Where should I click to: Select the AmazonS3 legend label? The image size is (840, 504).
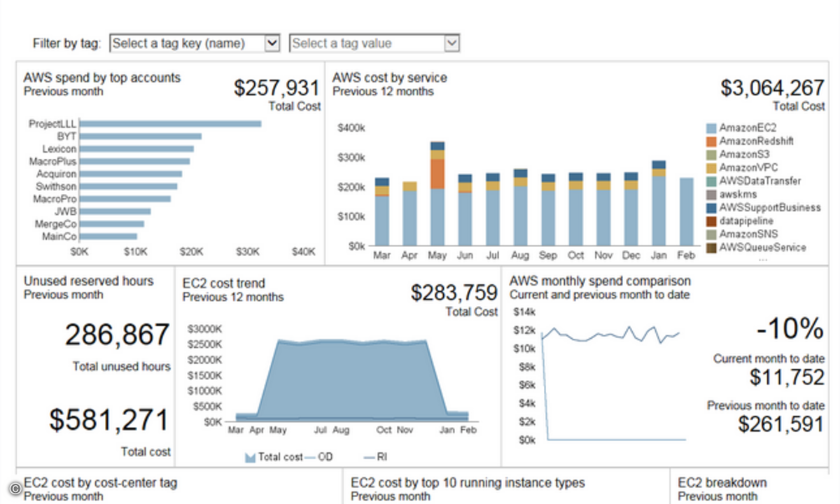[x=744, y=155]
